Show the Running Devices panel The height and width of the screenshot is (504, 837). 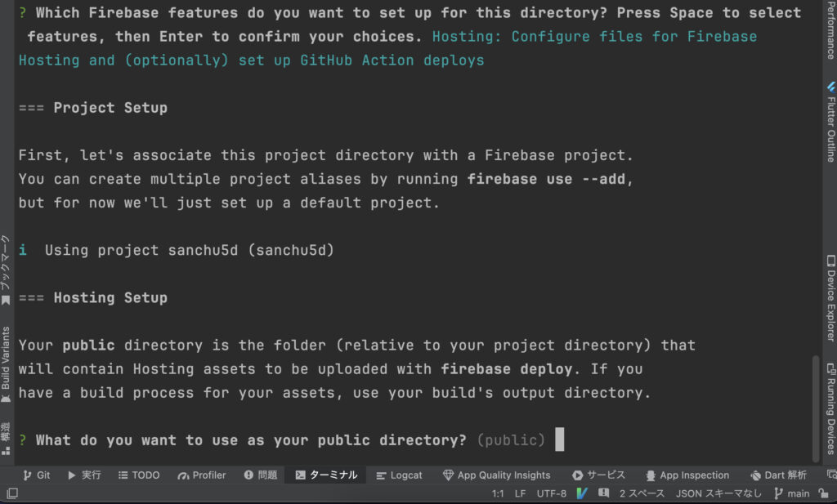[x=830, y=408]
